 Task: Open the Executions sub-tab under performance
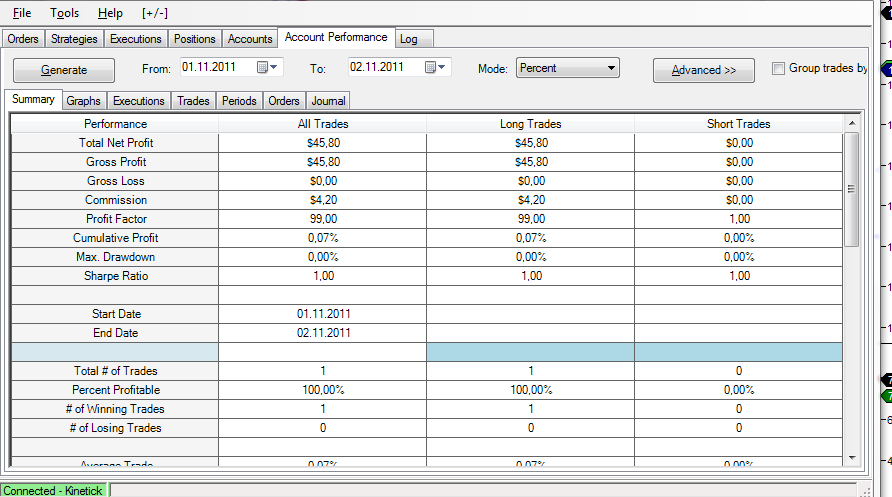(x=138, y=101)
